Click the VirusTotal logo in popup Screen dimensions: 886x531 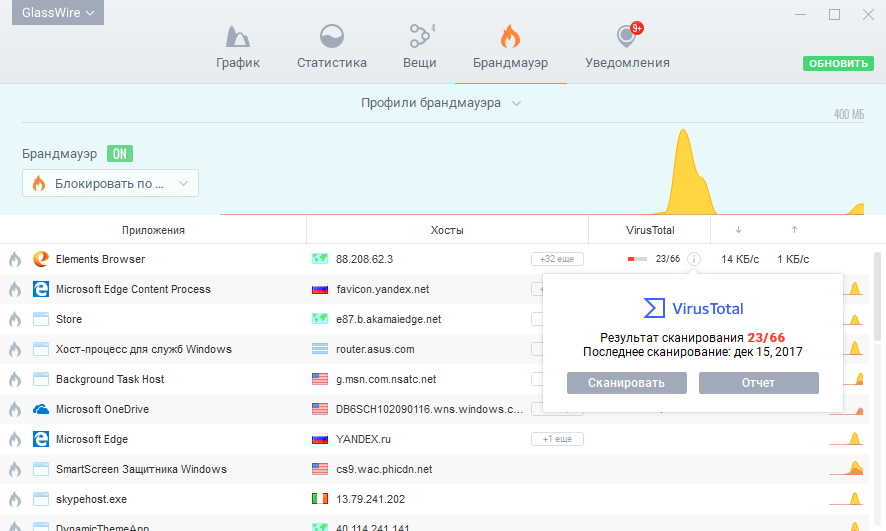click(693, 308)
